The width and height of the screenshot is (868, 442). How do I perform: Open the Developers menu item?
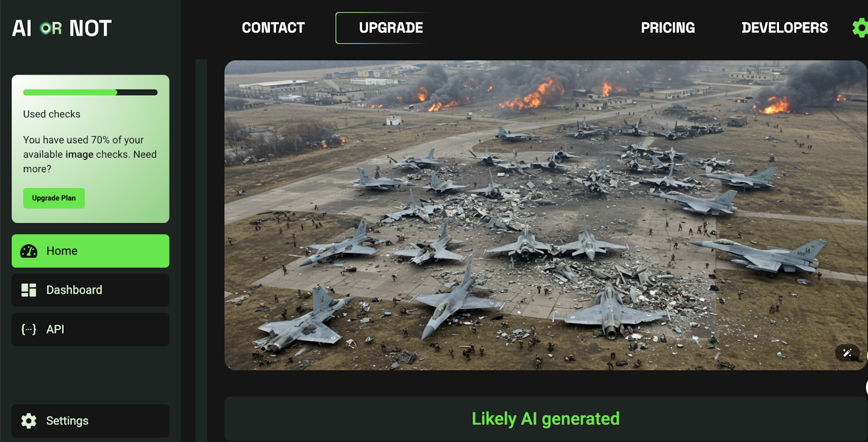pos(784,28)
